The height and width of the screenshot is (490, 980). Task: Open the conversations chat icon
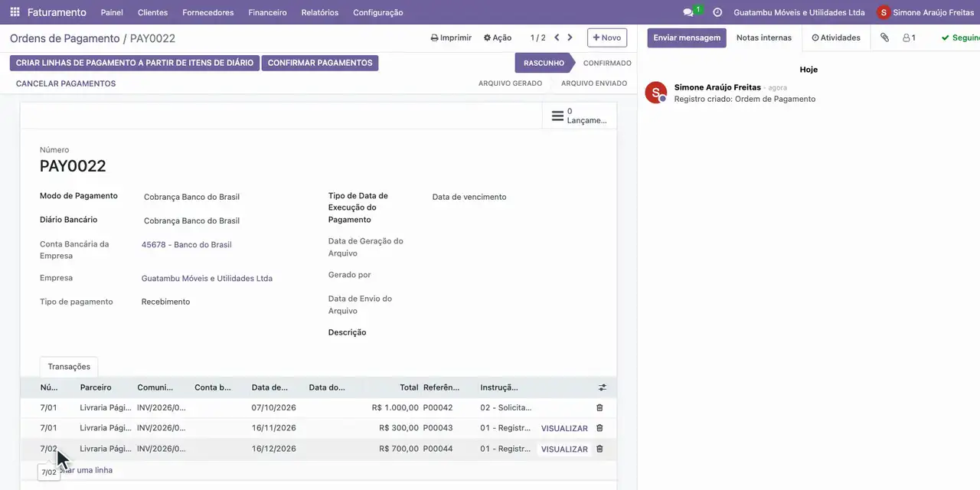[x=688, y=12]
